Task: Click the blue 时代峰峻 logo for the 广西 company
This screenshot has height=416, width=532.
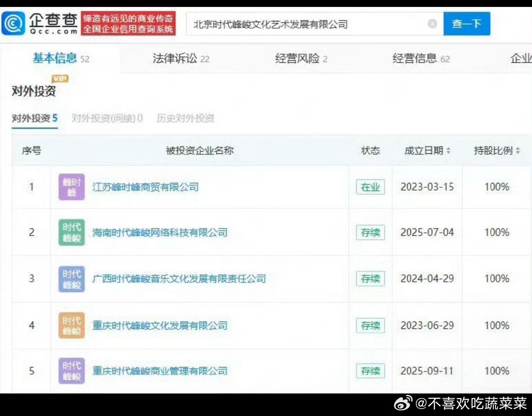Action: coord(71,279)
